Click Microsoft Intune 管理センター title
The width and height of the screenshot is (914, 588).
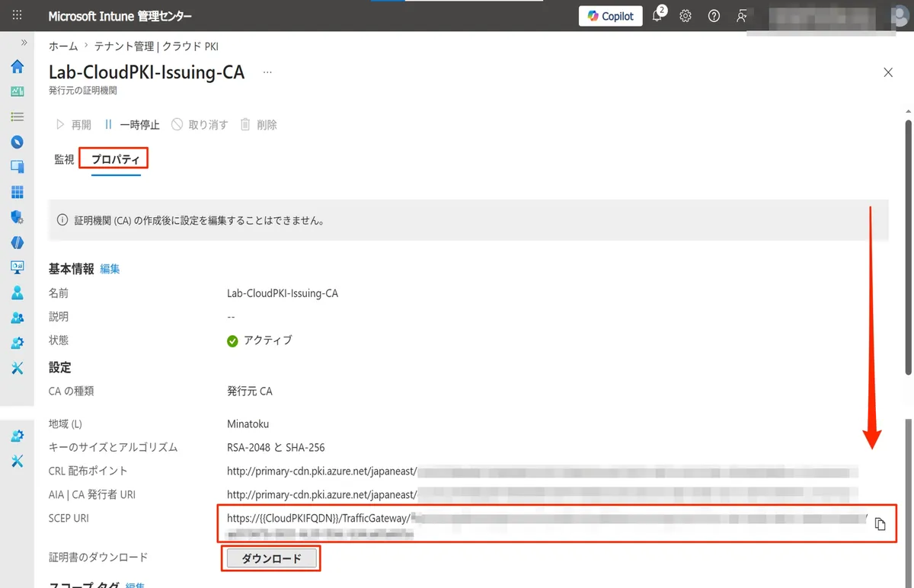point(120,16)
